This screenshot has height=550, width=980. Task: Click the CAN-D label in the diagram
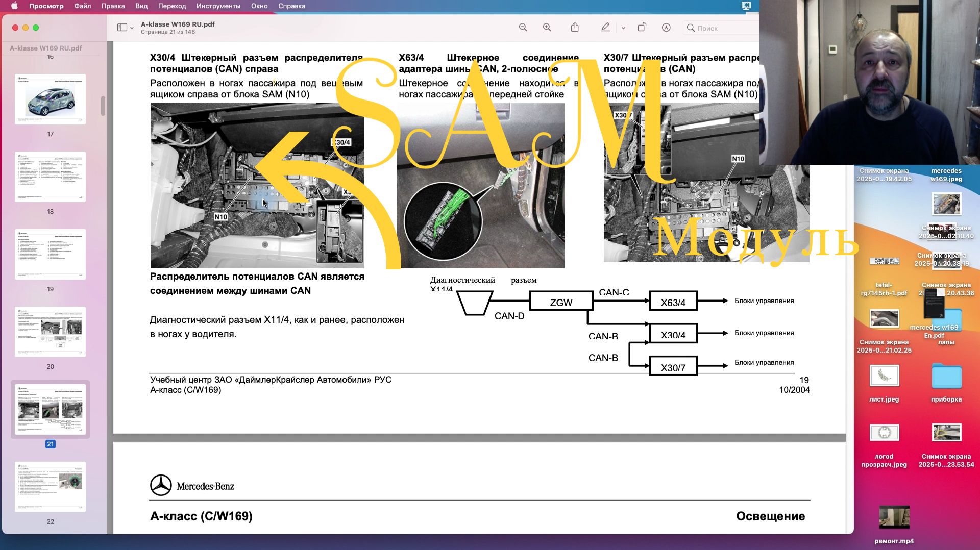pyautogui.click(x=509, y=316)
